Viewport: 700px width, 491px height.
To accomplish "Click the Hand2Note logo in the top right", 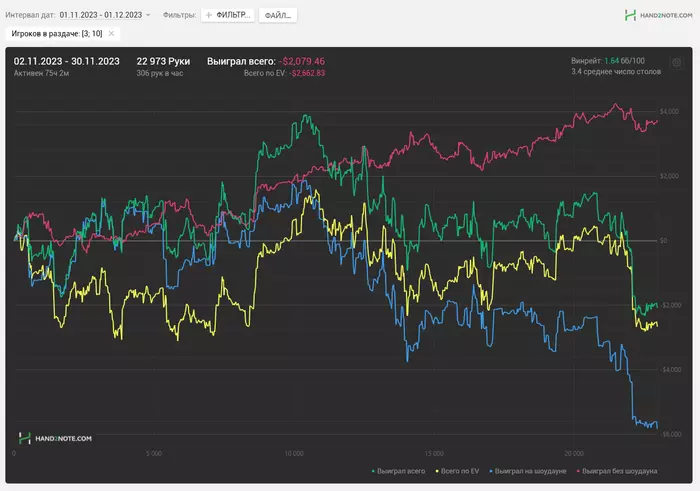I will coord(657,16).
